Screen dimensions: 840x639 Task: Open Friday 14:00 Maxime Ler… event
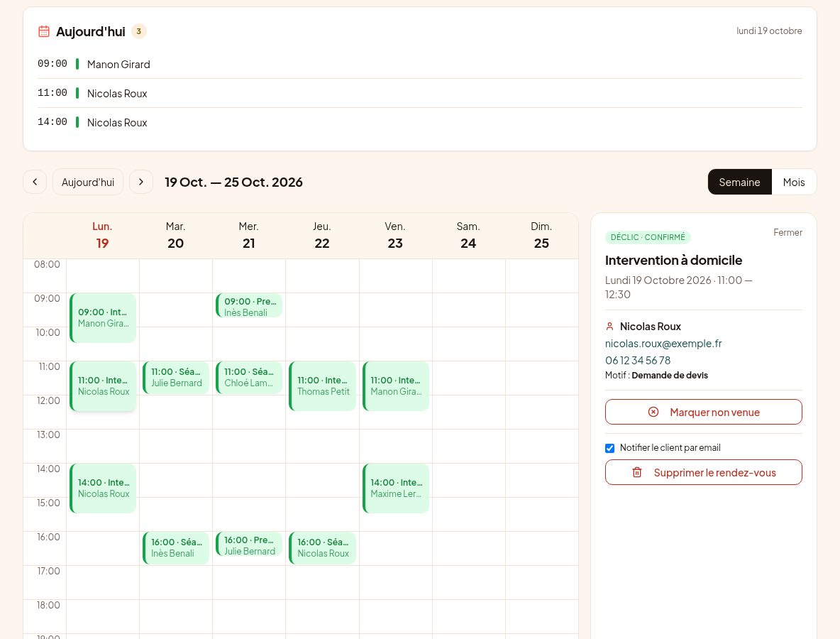pos(396,488)
